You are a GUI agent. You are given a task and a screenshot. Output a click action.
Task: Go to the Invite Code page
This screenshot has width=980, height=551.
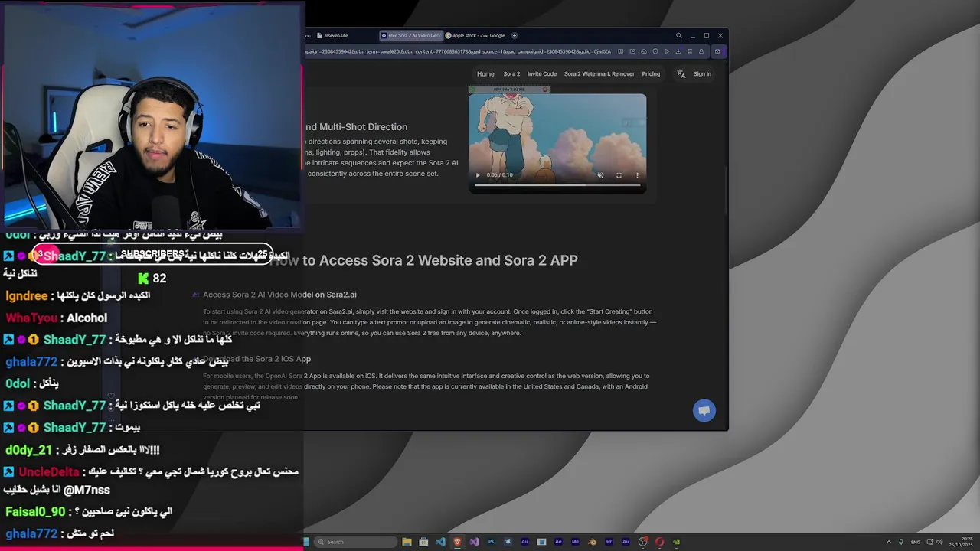[542, 74]
